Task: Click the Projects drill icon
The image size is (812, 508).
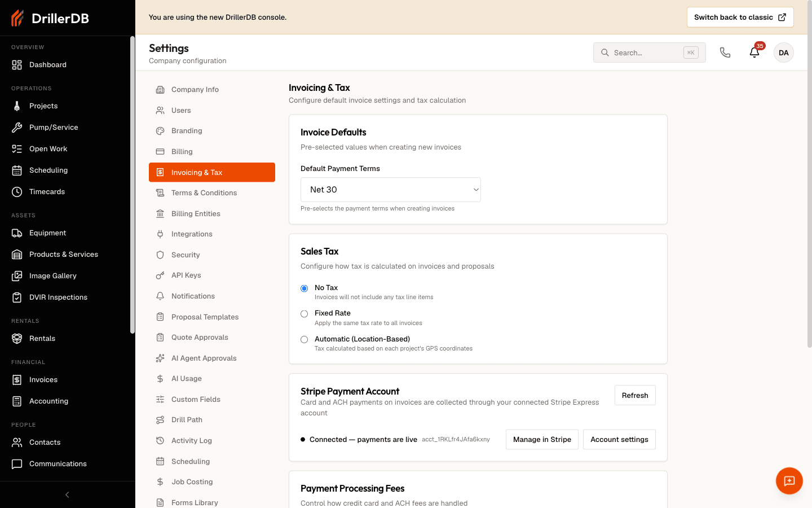Action: coord(17,106)
